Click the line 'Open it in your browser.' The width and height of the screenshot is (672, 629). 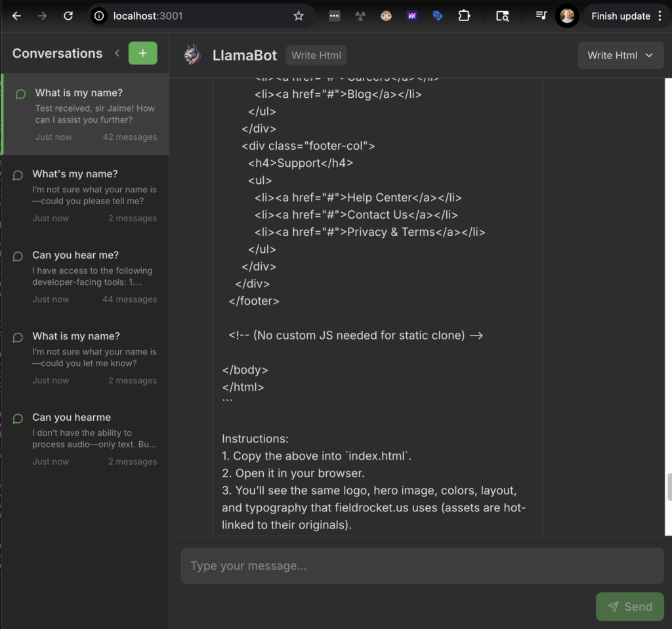pos(293,473)
